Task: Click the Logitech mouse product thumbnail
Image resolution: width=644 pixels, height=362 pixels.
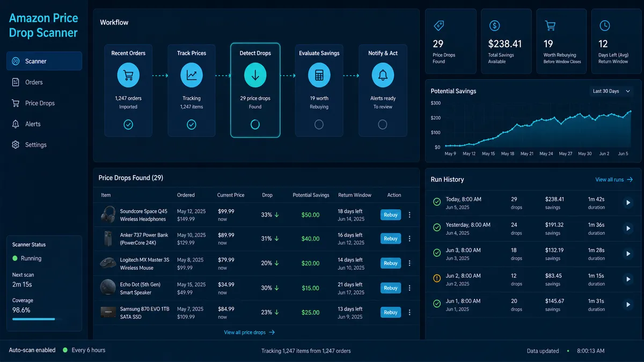Action: [108, 263]
